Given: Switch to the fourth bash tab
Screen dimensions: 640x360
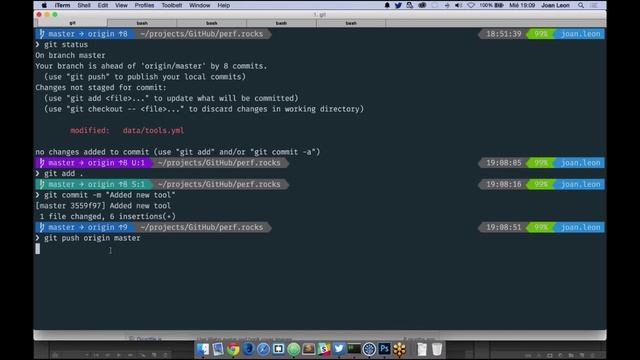Looking at the screenshot, I should pos(281,23).
